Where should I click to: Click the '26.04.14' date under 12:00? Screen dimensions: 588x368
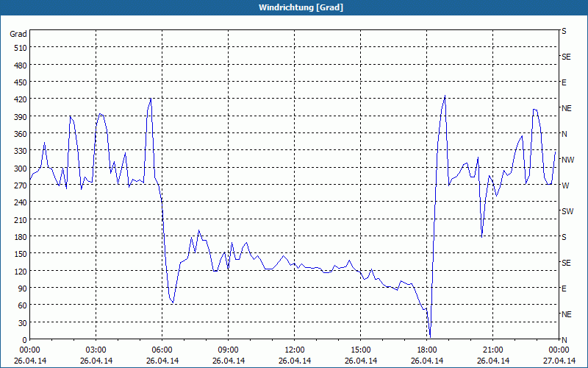tap(295, 361)
